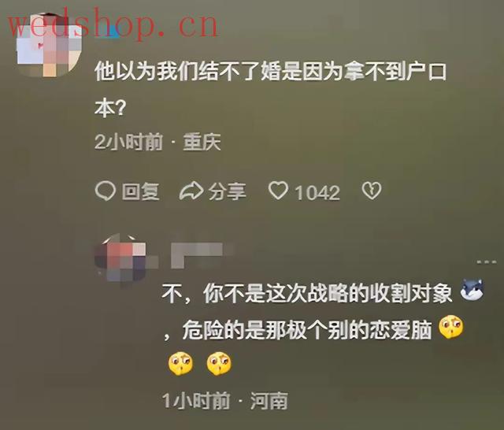Dislike comment with broken heart icon
504x430 pixels.
point(372,191)
